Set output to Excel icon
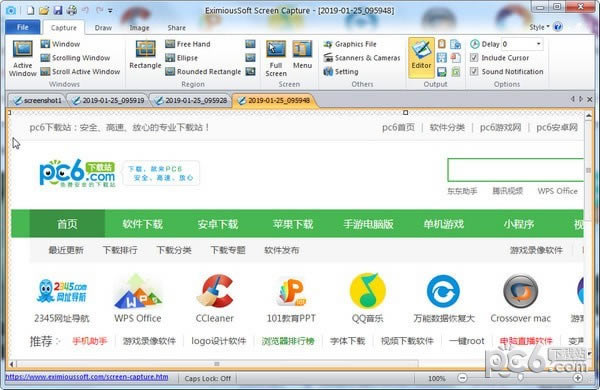Screen dimensions: 600x390 pos(455,72)
